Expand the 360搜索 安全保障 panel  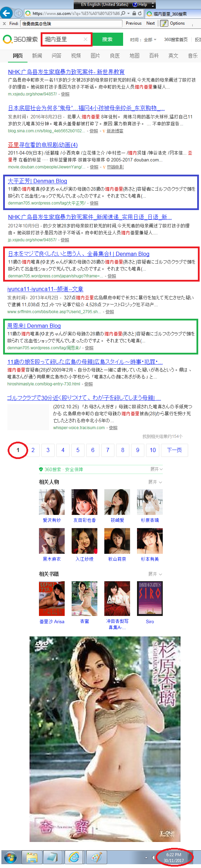(x=156, y=469)
